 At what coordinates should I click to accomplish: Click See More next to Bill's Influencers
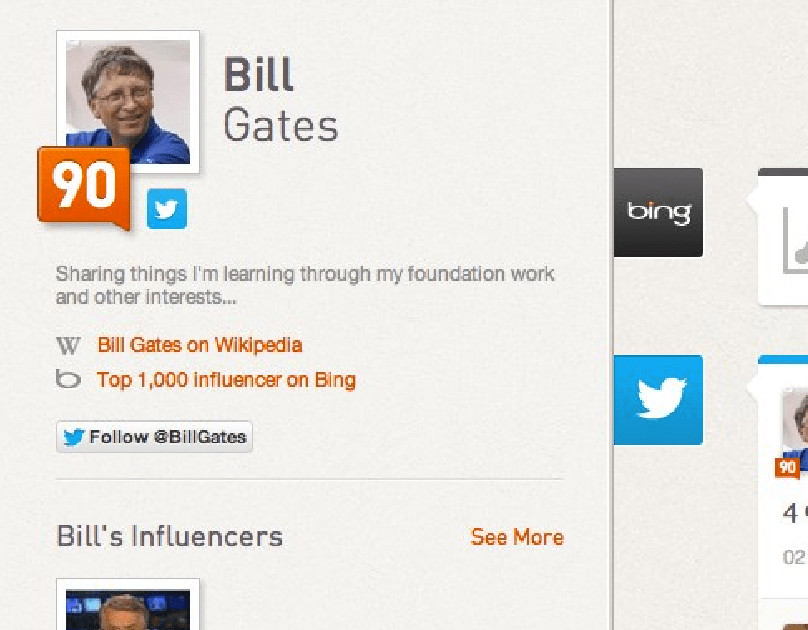click(517, 537)
